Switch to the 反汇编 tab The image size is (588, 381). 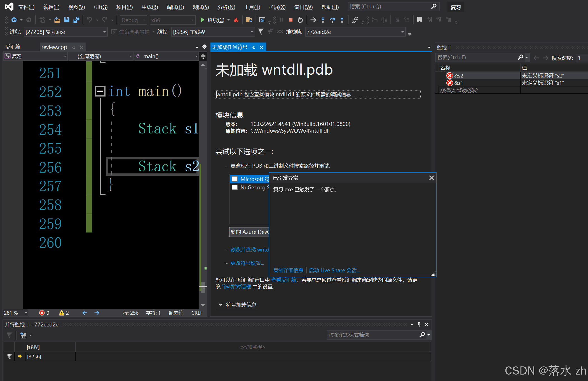coord(13,47)
